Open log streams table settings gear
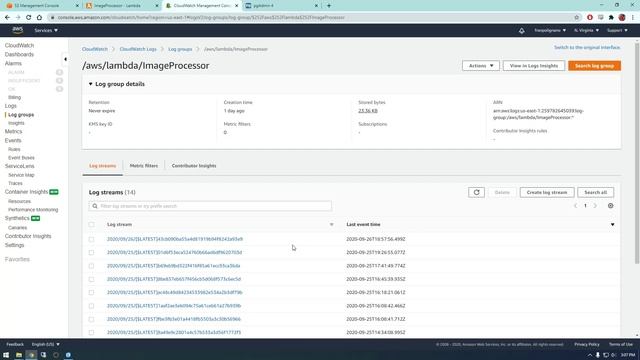The image size is (640, 360). 611,206
